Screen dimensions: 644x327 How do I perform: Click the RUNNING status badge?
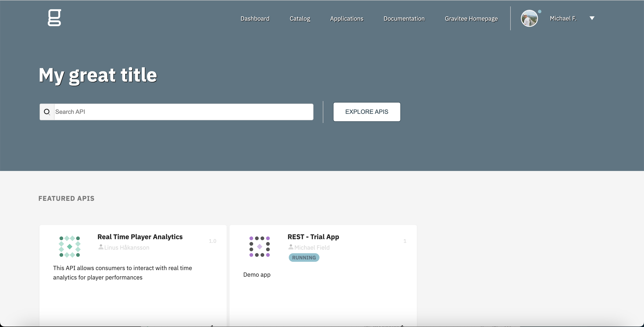click(x=304, y=258)
